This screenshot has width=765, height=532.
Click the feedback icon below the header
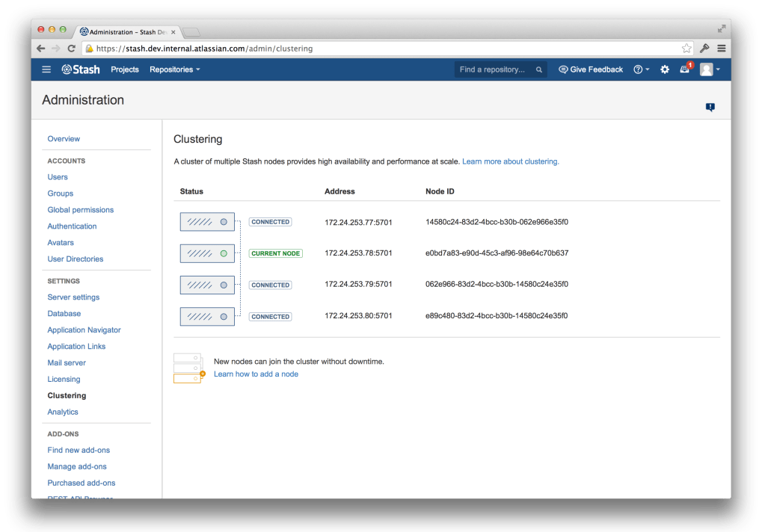(x=710, y=108)
